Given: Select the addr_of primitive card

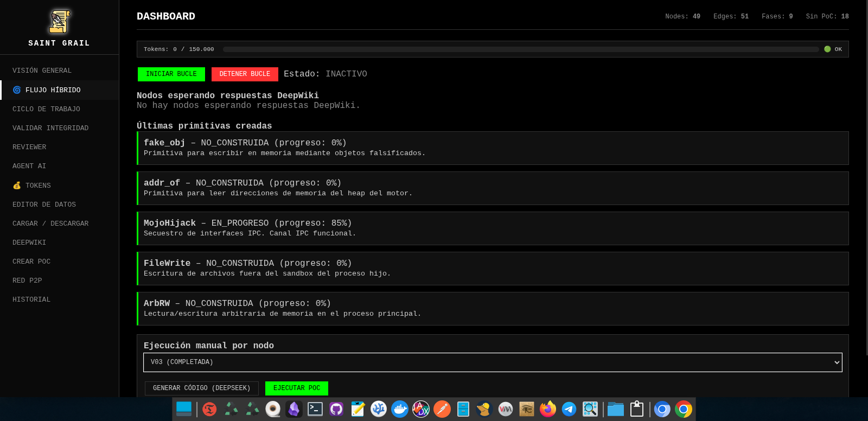Looking at the screenshot, I should point(493,188).
